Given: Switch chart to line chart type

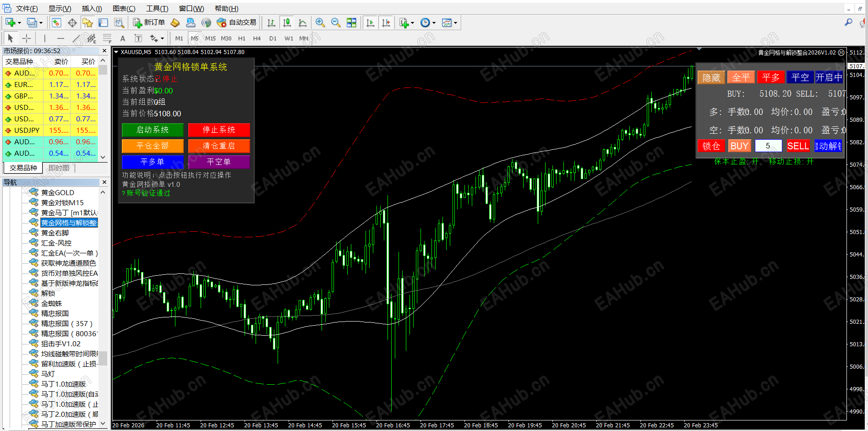Looking at the screenshot, I should pos(302,22).
